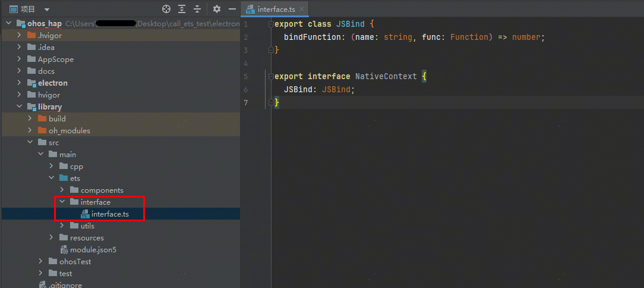Open project panel settings gear
The height and width of the screenshot is (288, 644).
point(217,9)
